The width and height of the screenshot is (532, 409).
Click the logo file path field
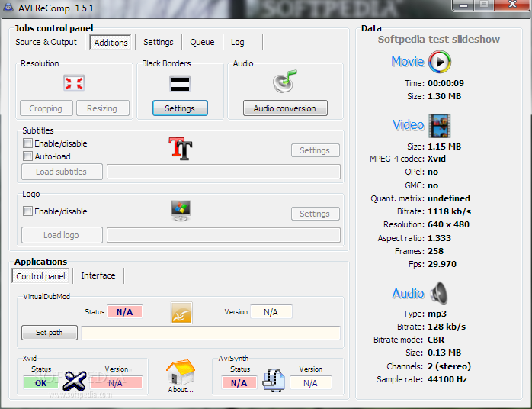click(x=223, y=235)
